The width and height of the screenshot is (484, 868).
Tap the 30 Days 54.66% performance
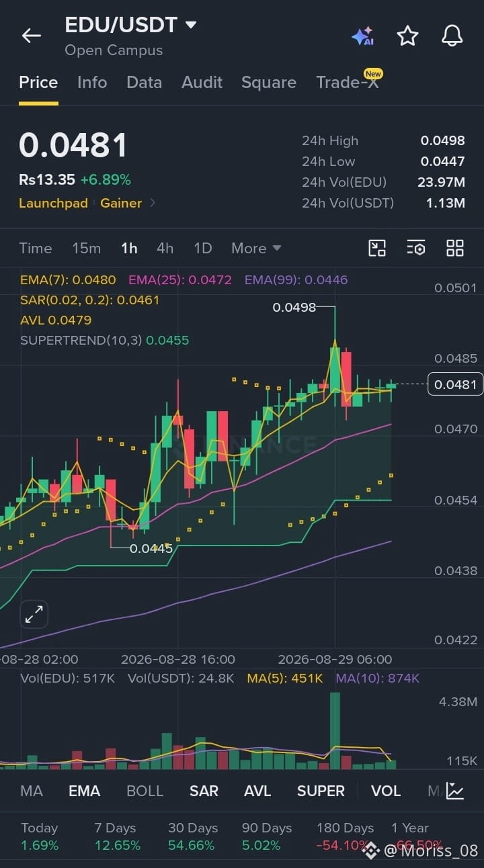click(x=192, y=836)
